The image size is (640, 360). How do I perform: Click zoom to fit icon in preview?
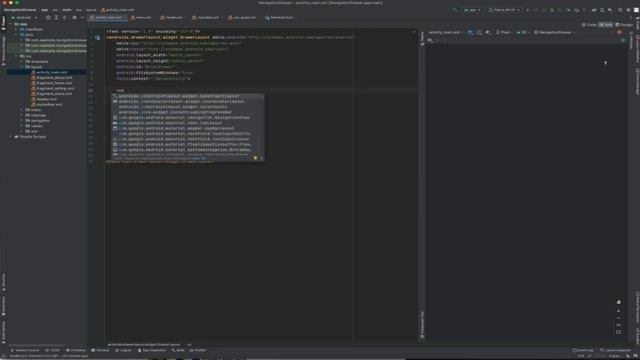(x=618, y=332)
